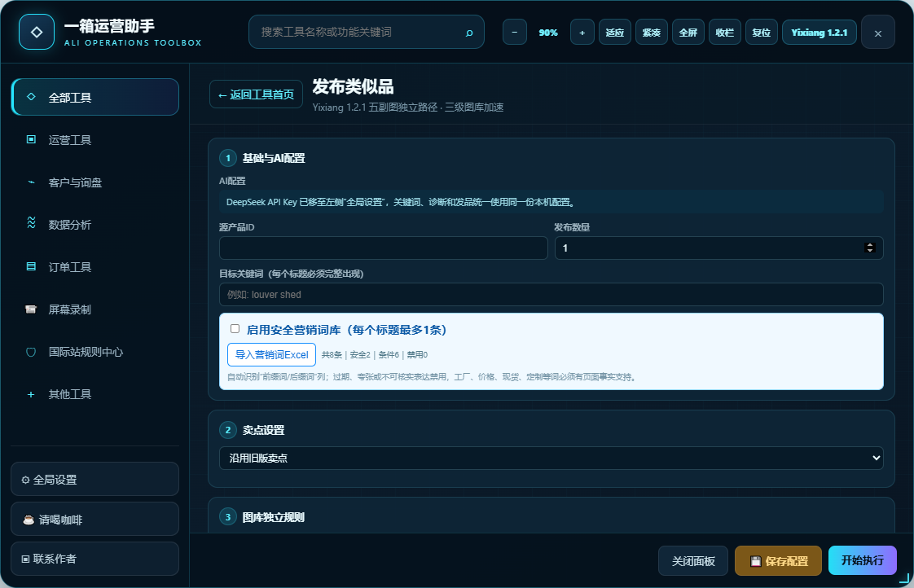Click the 复位 reset button
This screenshot has height=588, width=914.
pos(762,32)
